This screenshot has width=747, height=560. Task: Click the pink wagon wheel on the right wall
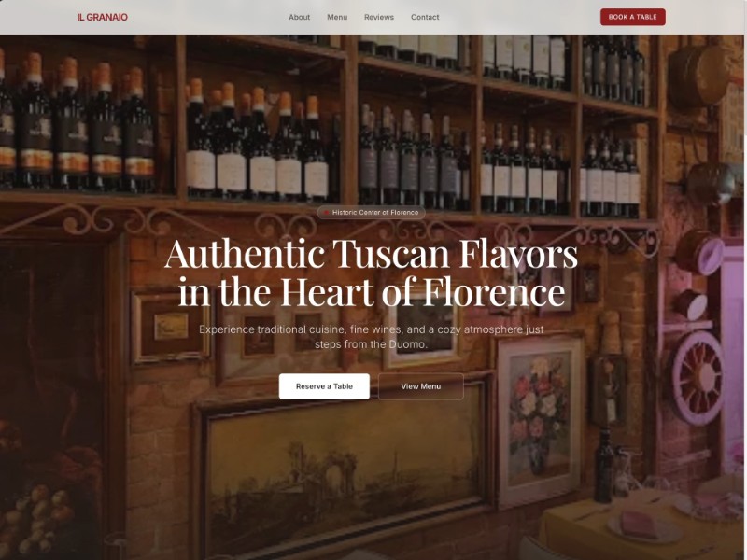click(698, 377)
